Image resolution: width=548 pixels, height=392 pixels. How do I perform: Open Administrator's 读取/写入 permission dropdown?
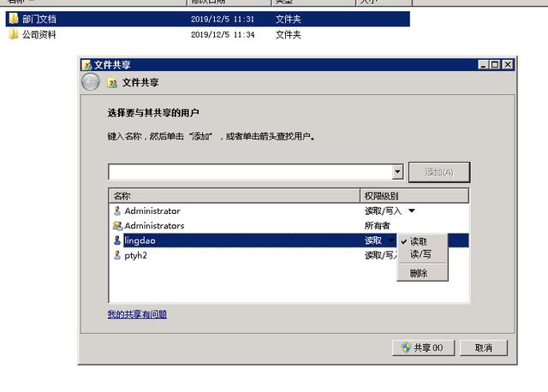coord(411,211)
